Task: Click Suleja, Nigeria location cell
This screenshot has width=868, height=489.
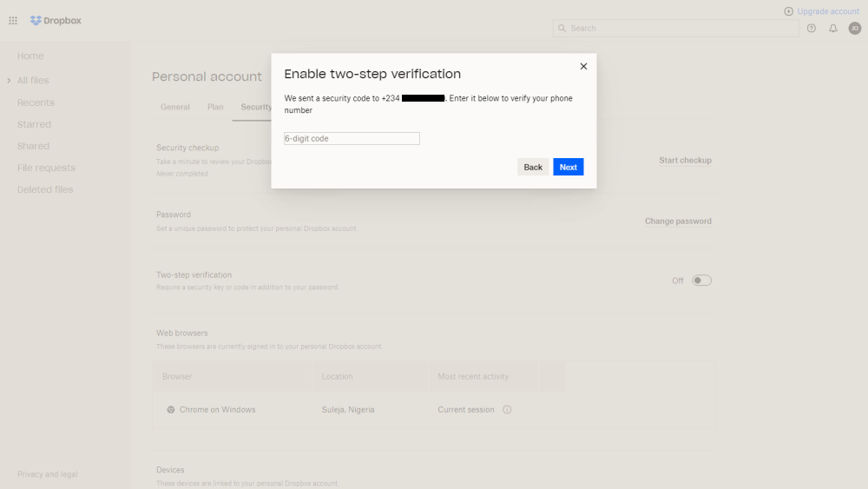Action: tap(348, 410)
